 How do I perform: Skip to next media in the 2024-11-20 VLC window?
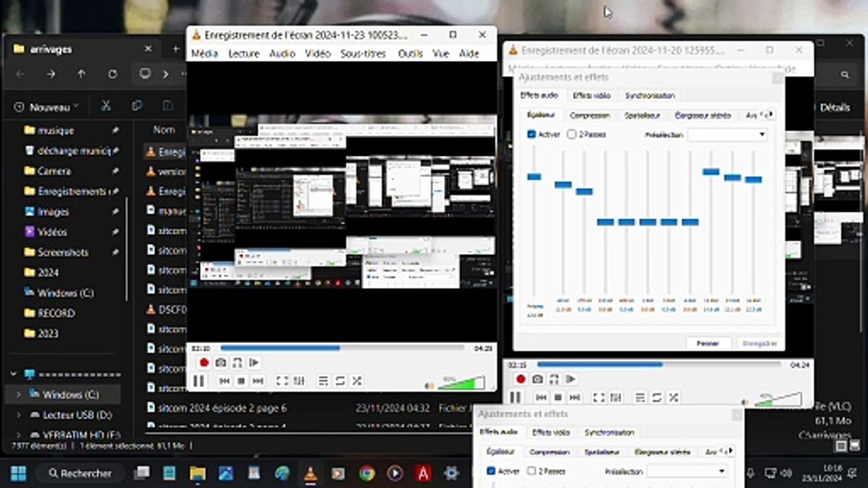574,397
